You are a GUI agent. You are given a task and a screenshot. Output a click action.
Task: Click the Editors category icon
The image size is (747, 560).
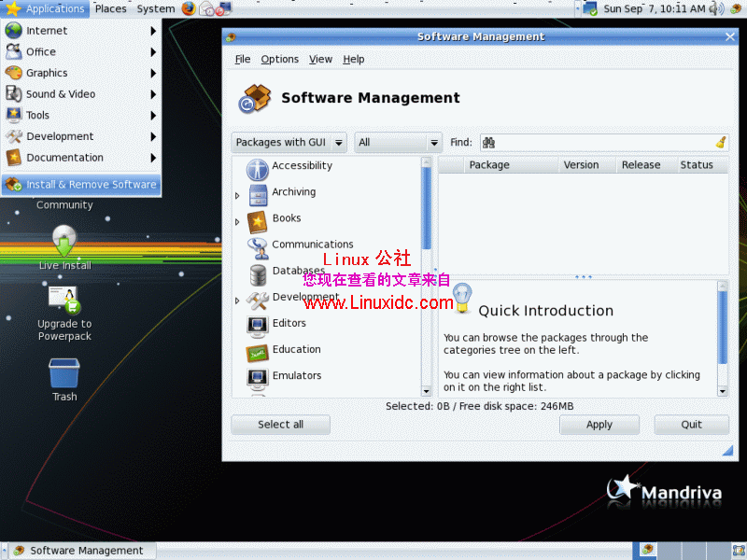tap(260, 323)
